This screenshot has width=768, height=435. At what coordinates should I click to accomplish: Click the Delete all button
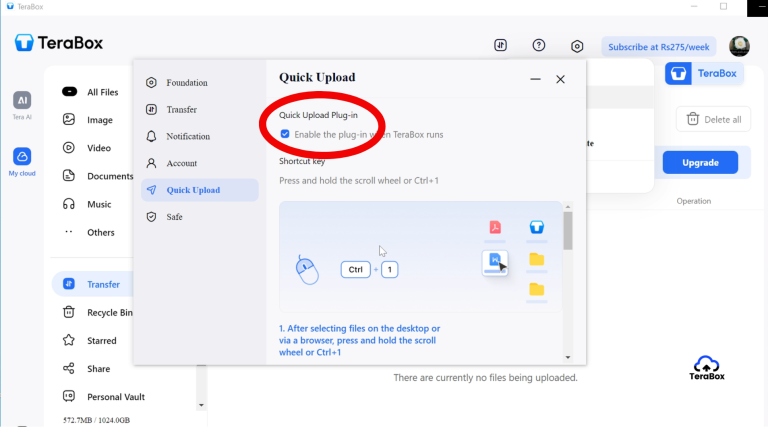tap(714, 120)
